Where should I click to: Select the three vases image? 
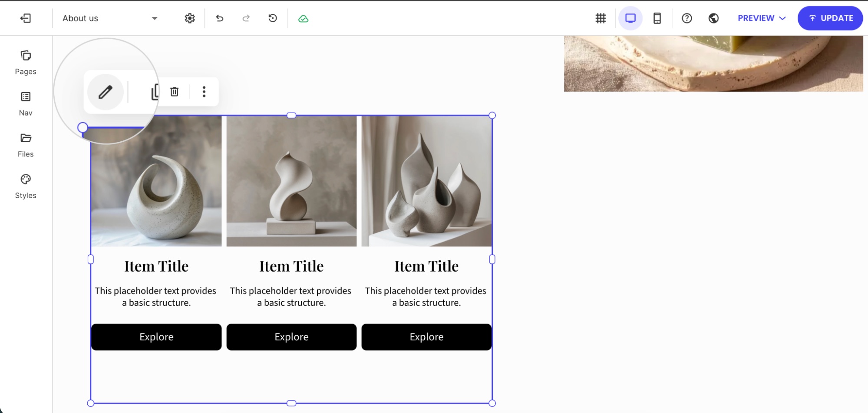point(426,181)
